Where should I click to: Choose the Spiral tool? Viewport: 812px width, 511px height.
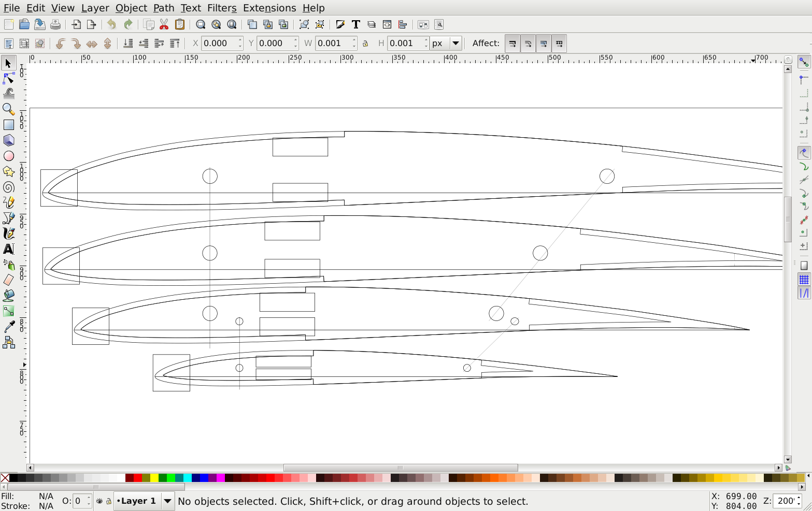(x=8, y=187)
